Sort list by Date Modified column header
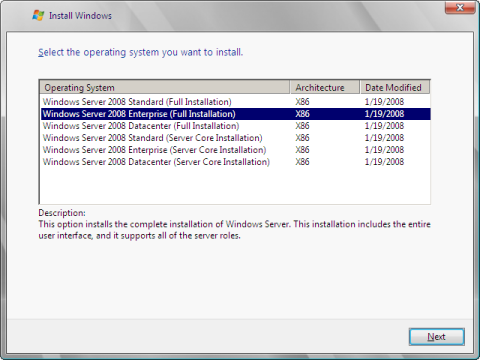Viewport: 480px width, 360px height. [x=395, y=87]
